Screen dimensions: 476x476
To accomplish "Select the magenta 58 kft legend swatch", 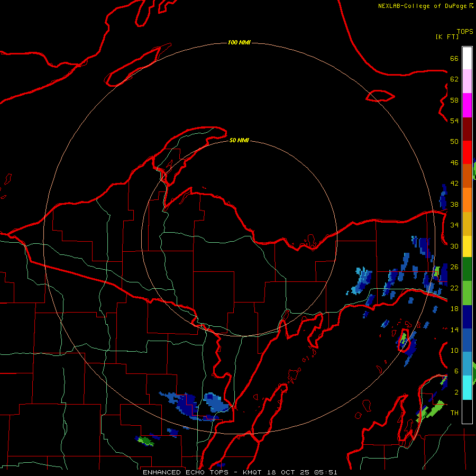I will [x=467, y=105].
